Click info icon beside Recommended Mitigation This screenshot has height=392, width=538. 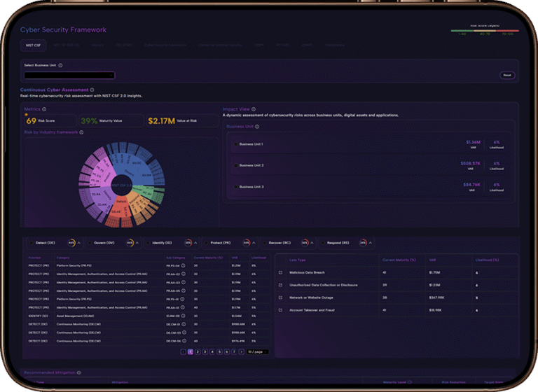[x=78, y=373]
